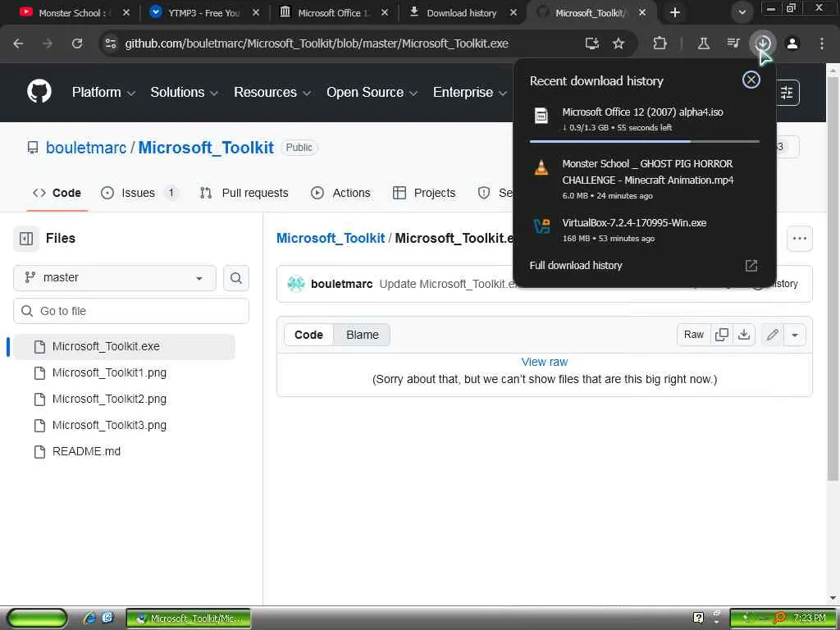Click the bouletmarc avatar icon
Image resolution: width=840 pixels, height=630 pixels.
click(x=295, y=284)
